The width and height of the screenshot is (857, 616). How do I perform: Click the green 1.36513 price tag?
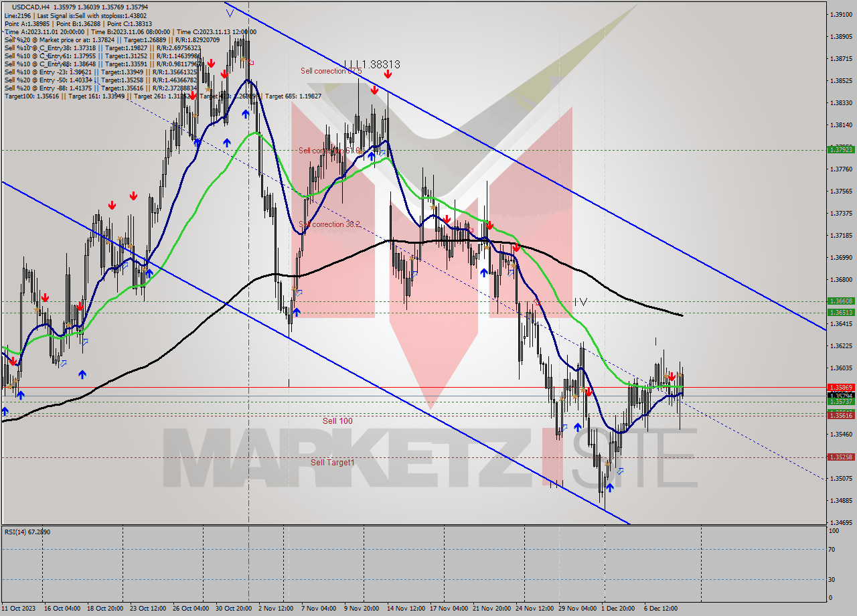pyautogui.click(x=841, y=312)
